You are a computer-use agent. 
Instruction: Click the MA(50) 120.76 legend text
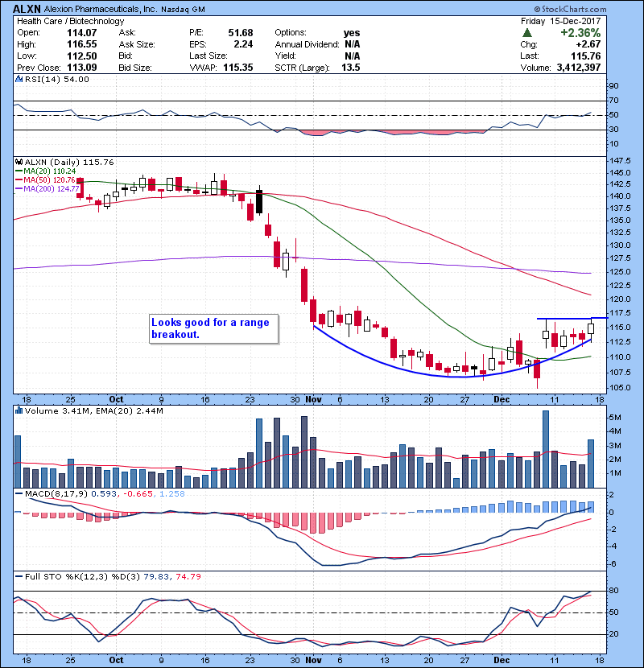[49, 179]
